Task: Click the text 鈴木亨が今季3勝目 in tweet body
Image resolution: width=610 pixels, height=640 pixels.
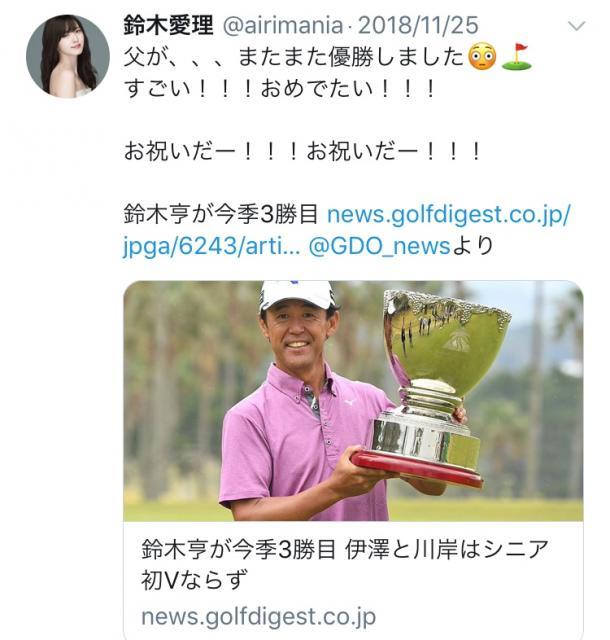Action: tap(220, 215)
